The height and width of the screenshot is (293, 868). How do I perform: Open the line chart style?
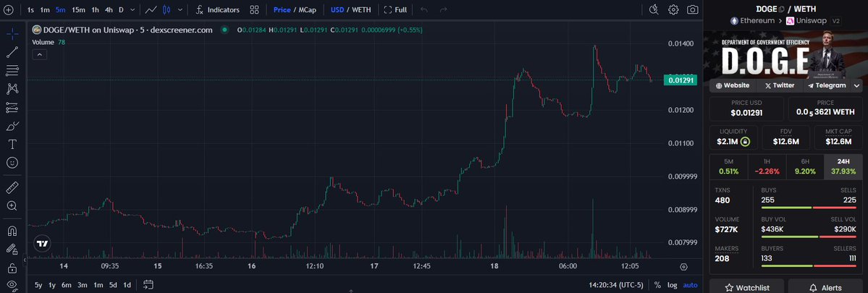151,9
